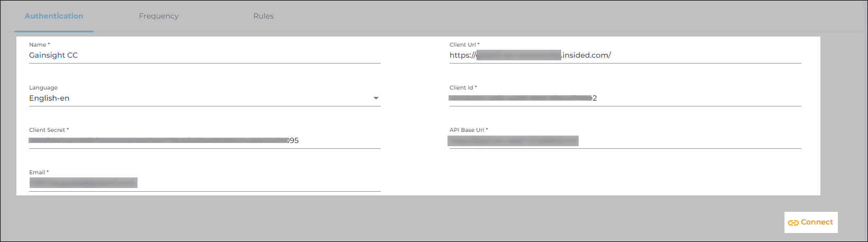Click the "Client Id *" label
This screenshot has height=242, width=868.
[463, 88]
